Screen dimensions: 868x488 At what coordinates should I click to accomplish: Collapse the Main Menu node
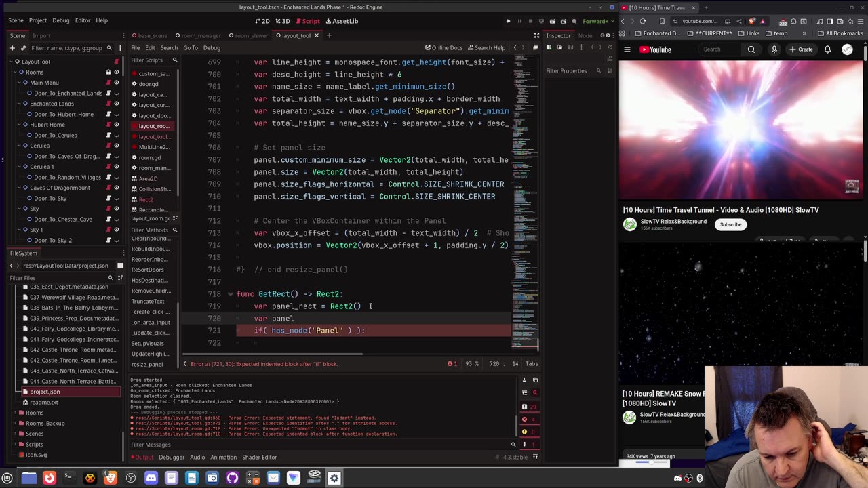[18, 83]
